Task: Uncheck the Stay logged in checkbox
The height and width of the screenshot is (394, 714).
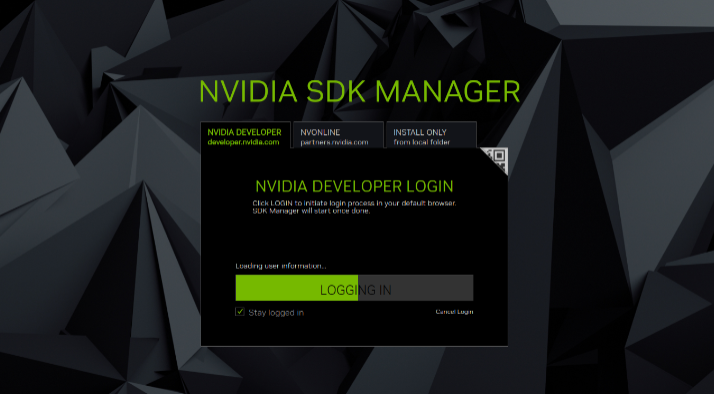Action: pyautogui.click(x=240, y=312)
